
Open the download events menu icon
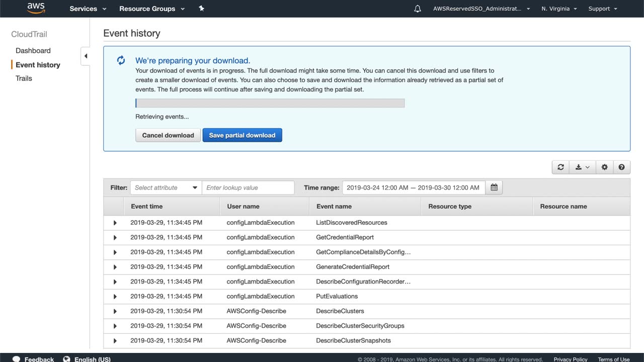[x=582, y=167]
